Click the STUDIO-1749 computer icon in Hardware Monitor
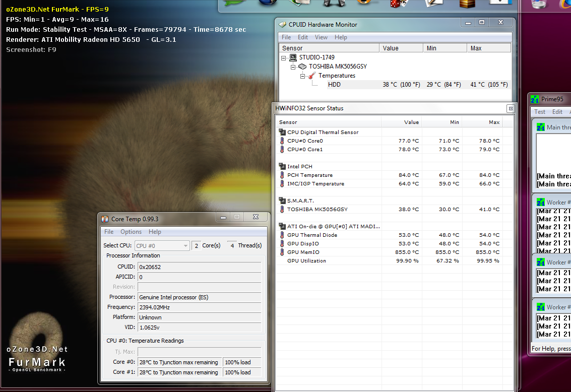571x392 pixels. [293, 57]
